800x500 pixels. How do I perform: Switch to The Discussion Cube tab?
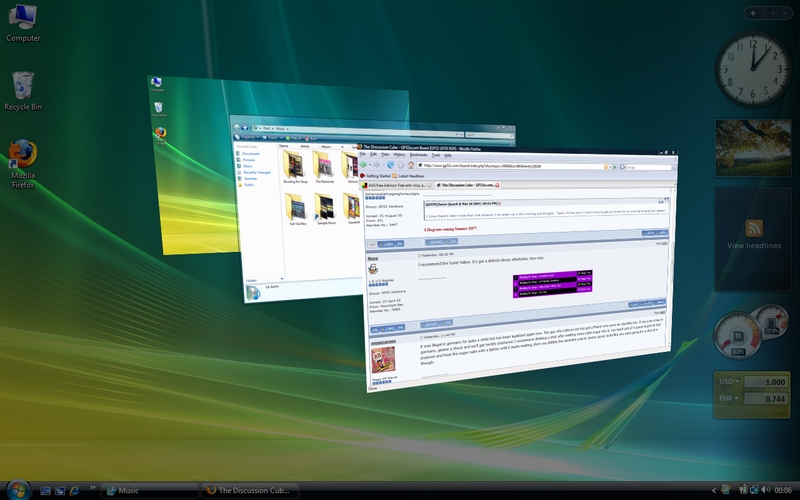468,185
